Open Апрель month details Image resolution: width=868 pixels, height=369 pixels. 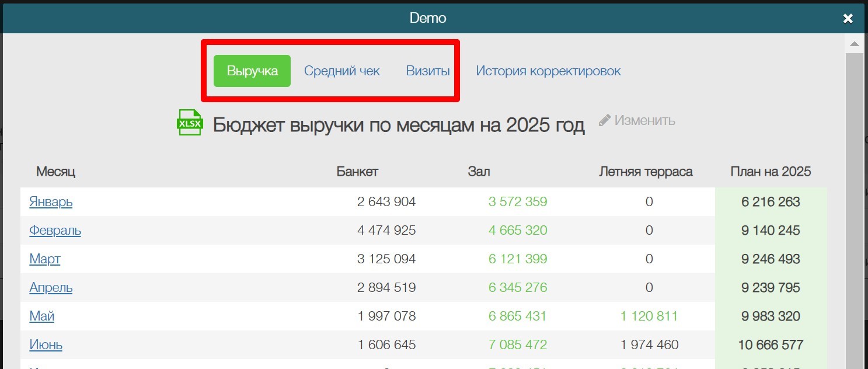click(x=50, y=287)
